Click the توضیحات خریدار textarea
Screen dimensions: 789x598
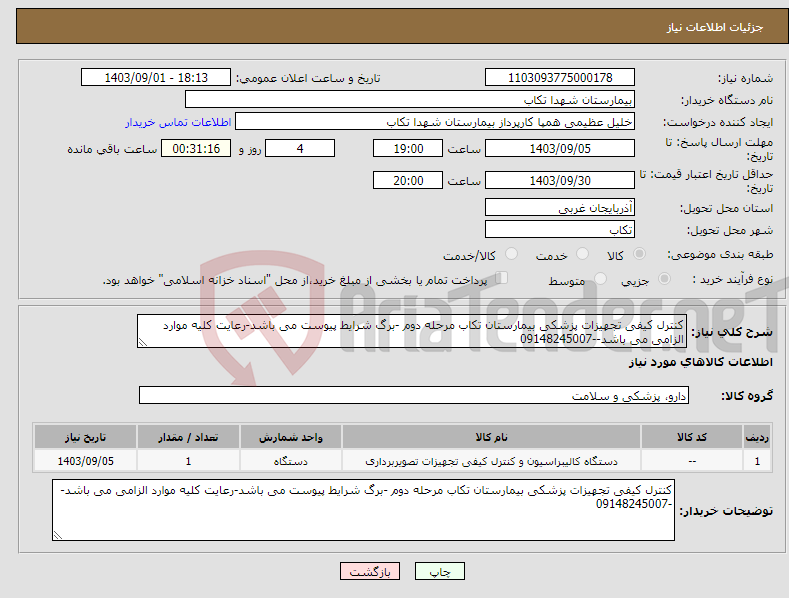(363, 510)
